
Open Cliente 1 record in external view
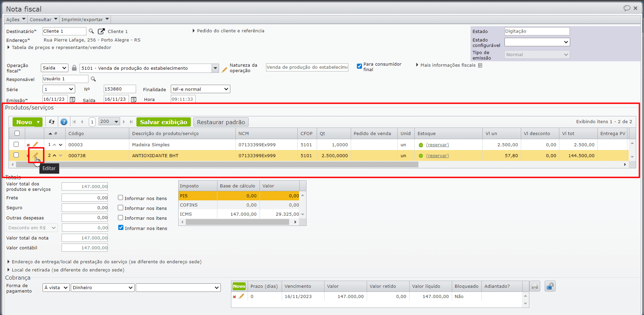click(101, 31)
